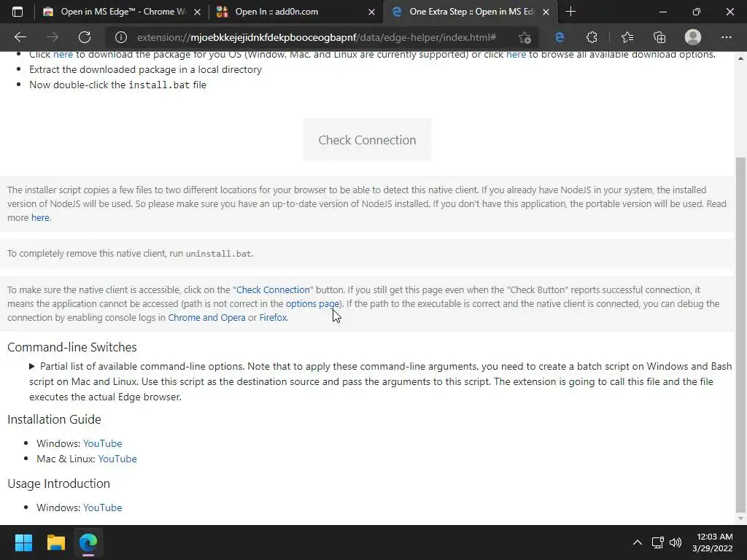This screenshot has height=560, width=747.
Task: Minimize the Edge browser window
Action: (662, 12)
